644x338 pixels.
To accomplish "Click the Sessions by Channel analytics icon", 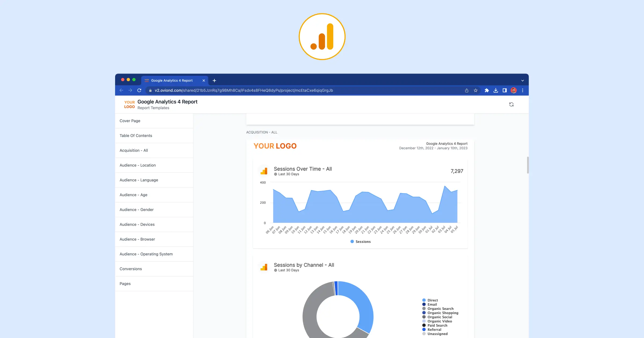I will point(264,267).
